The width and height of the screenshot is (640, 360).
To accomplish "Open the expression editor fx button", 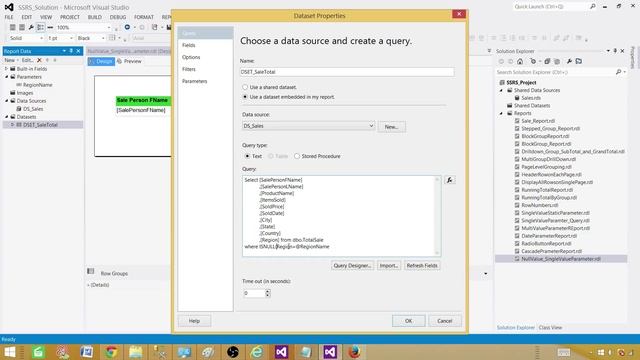I will 449,180.
